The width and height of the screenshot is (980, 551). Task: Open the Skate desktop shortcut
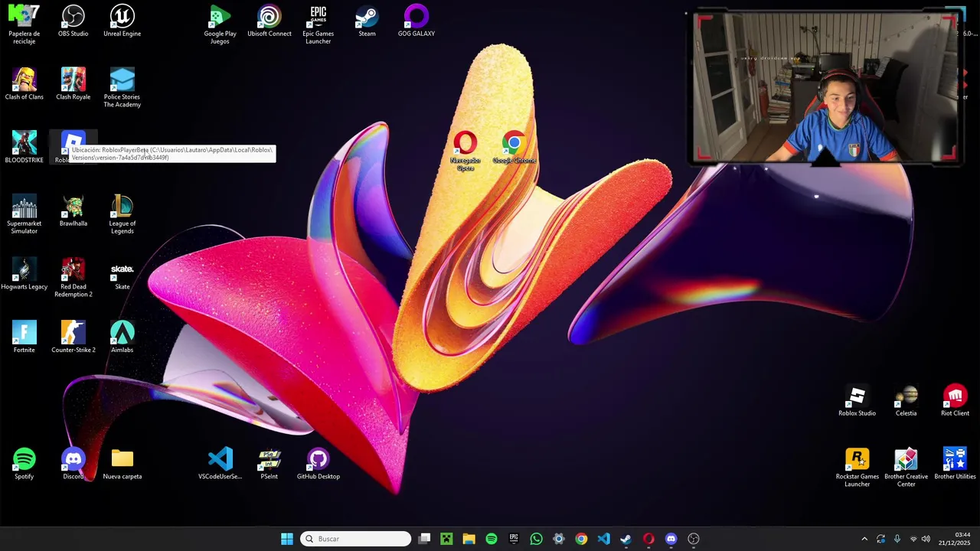[122, 274]
